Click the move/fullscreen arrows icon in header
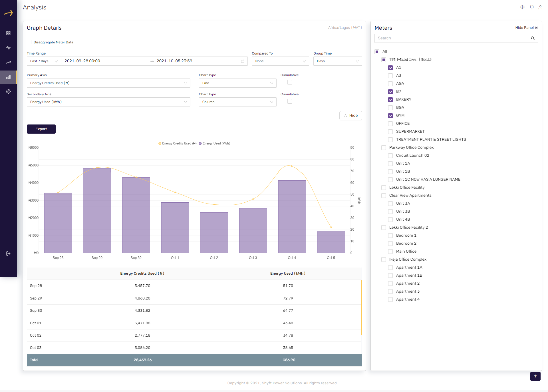Viewport: 548px width, 392px height. [x=522, y=7]
